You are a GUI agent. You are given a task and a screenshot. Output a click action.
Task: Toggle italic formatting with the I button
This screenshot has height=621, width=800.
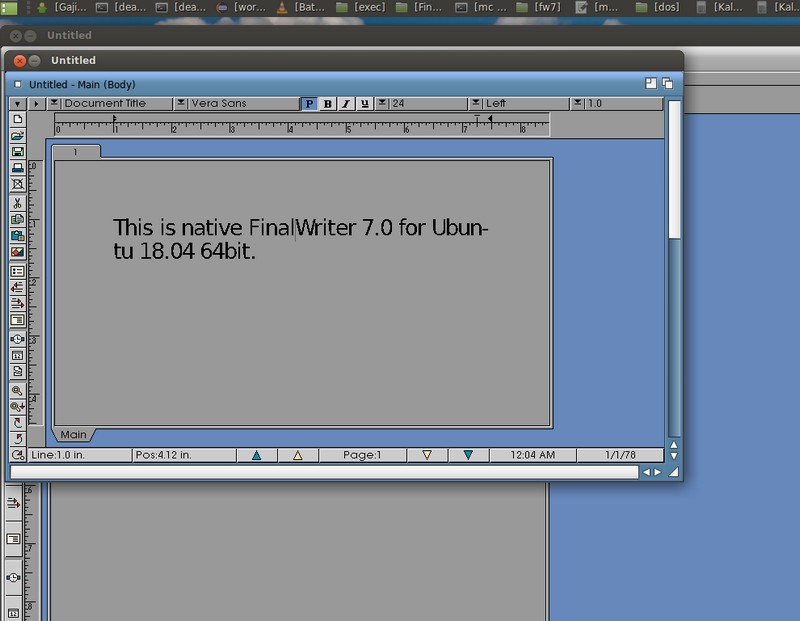346,103
